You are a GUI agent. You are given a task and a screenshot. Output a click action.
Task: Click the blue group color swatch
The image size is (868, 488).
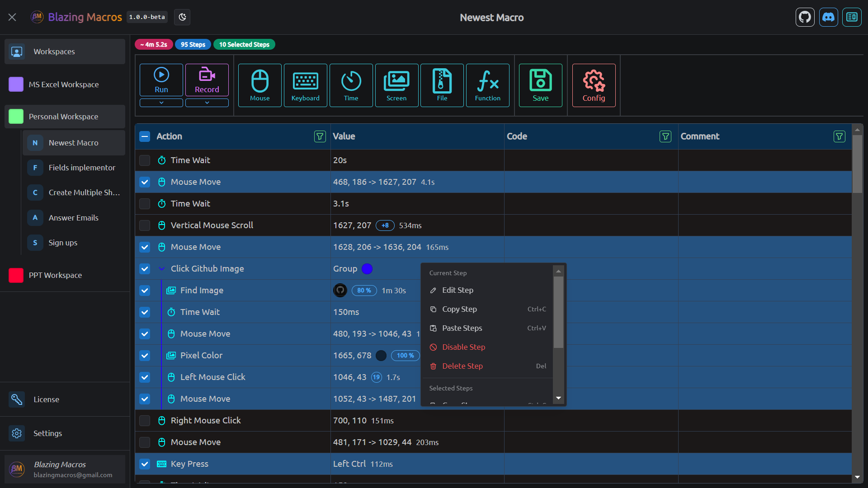tap(367, 269)
